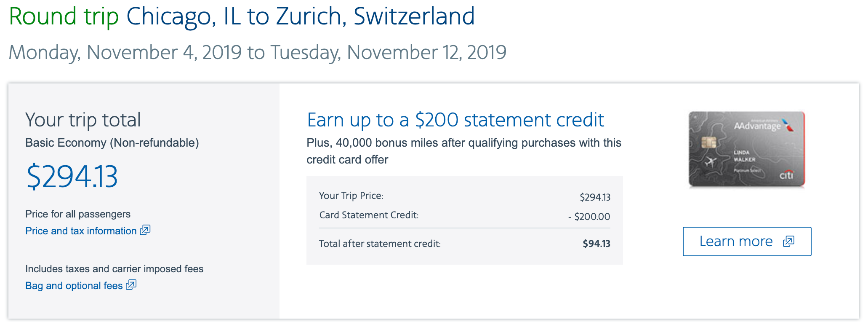Click external-link icon beside Bag and optional fees

[x=131, y=285]
